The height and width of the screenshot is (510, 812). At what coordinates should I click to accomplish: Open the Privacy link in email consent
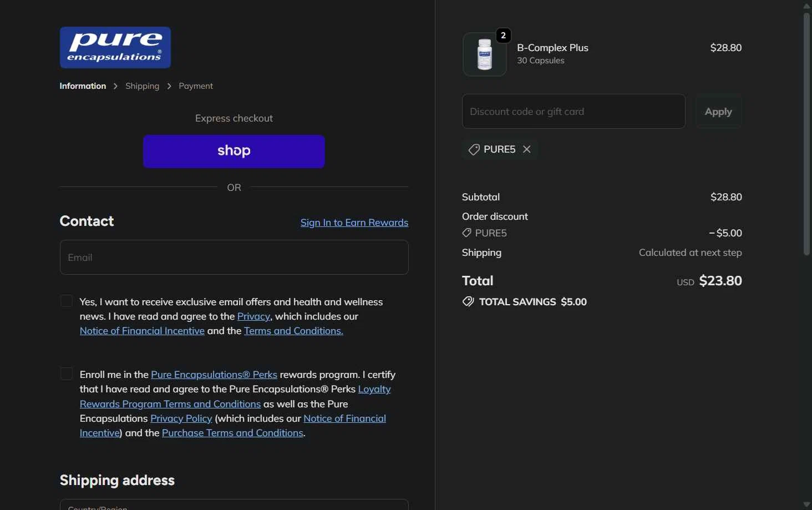[253, 316]
